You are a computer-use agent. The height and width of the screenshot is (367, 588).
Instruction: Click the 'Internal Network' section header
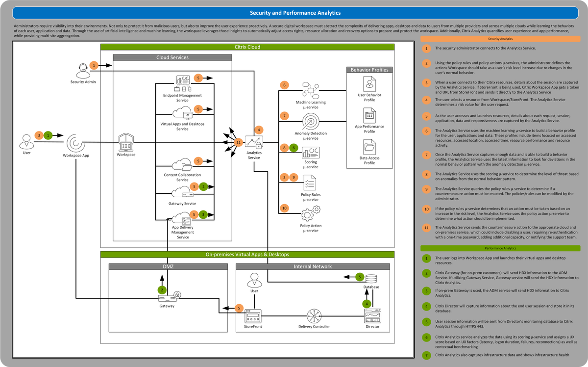(313, 266)
